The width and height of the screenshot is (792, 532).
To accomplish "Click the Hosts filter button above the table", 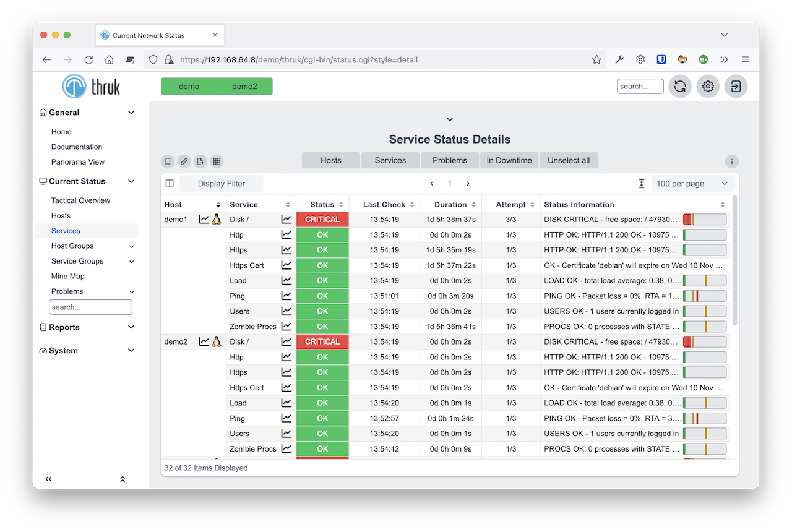I will pyautogui.click(x=331, y=160).
